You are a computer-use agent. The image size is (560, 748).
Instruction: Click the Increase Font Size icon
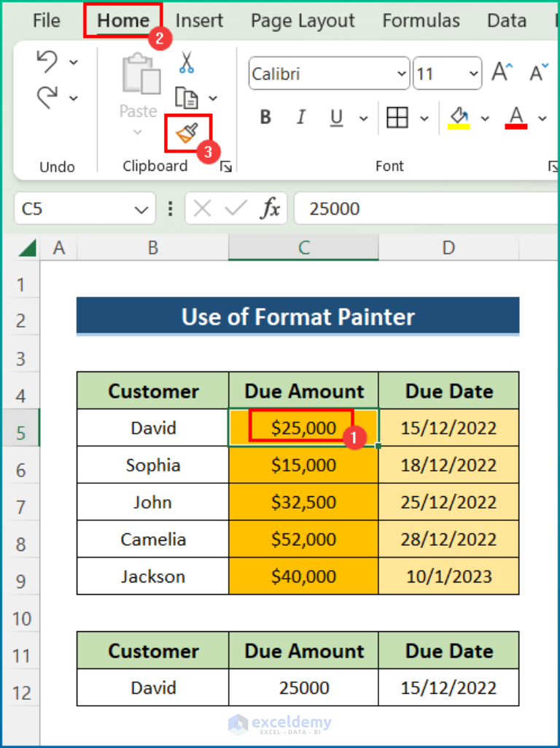502,73
